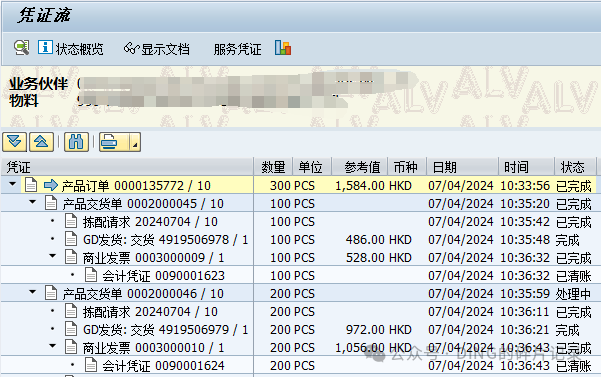This screenshot has width=601, height=377.
Task: Click document icon of GD发货 4919506979
Action: [x=71, y=329]
